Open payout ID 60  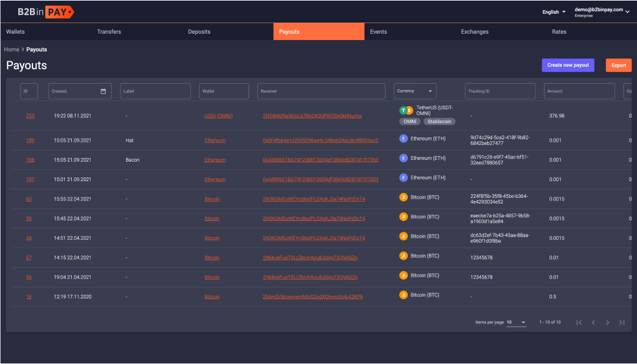(29, 199)
